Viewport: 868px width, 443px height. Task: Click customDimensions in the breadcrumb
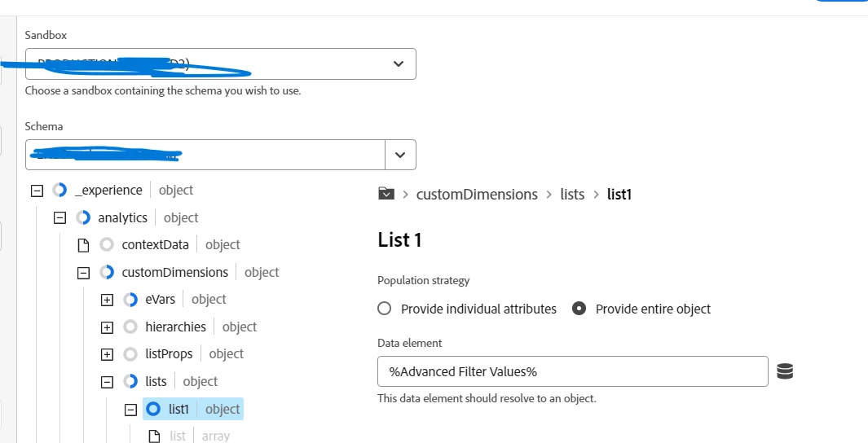(477, 194)
